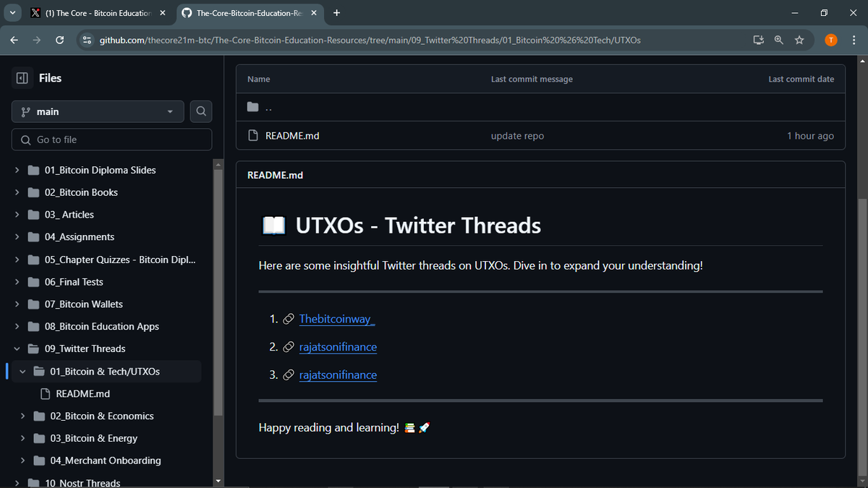Collapse the 09_Twitter Threads chevron

pyautogui.click(x=17, y=348)
